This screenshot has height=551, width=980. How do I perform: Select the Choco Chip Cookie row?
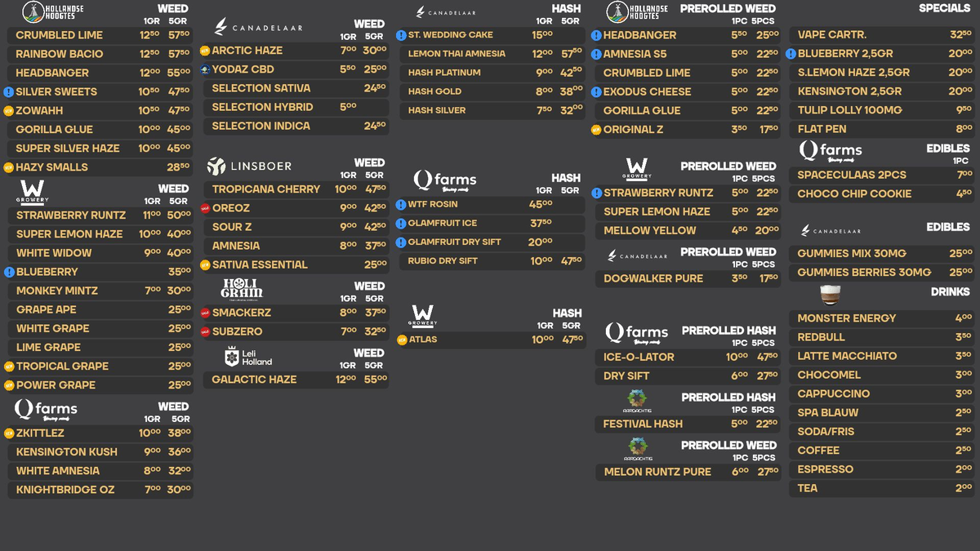click(883, 194)
